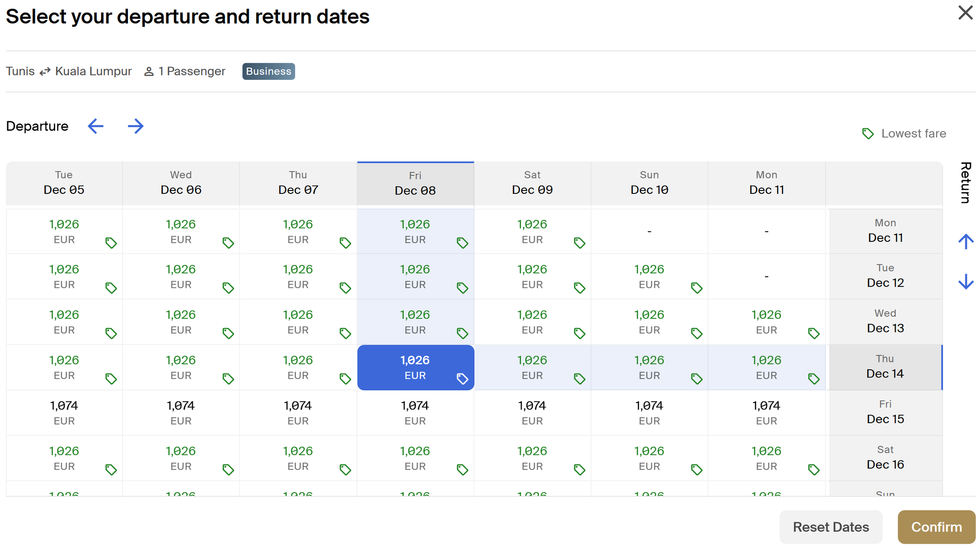The width and height of the screenshot is (980, 548).
Task: Confirm the selected dates
Action: (x=936, y=527)
